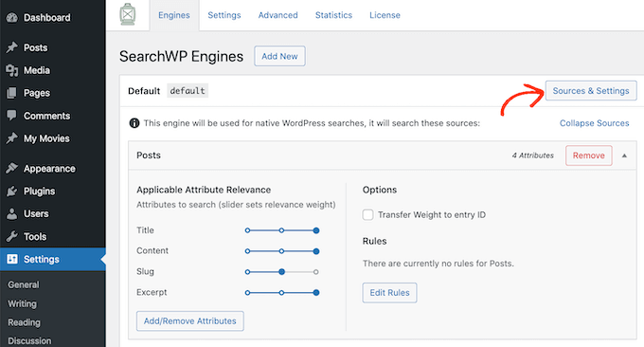The image size is (644, 347).
Task: Click the Appearance brush icon
Action: 12,168
